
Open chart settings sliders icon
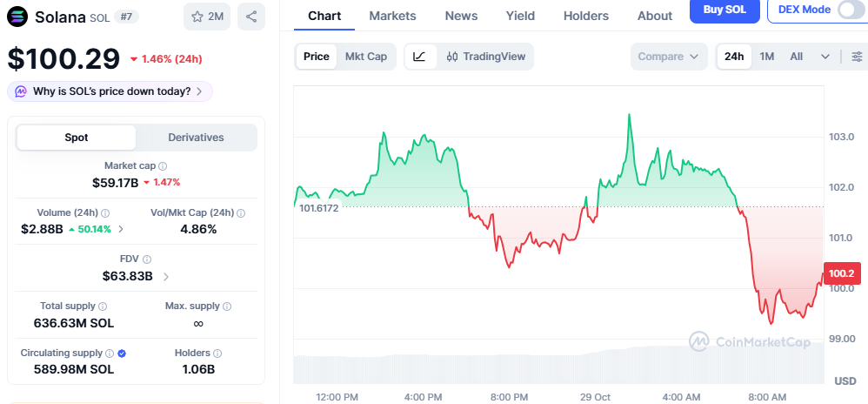[x=857, y=57]
